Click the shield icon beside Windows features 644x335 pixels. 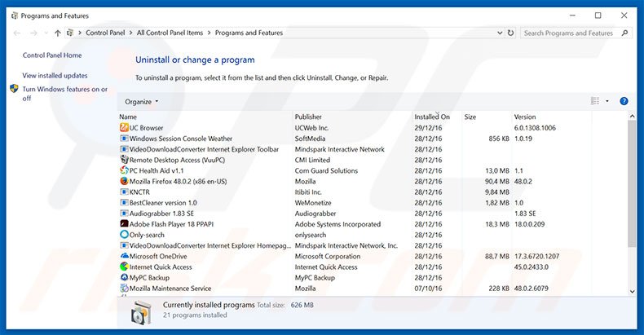click(15, 89)
